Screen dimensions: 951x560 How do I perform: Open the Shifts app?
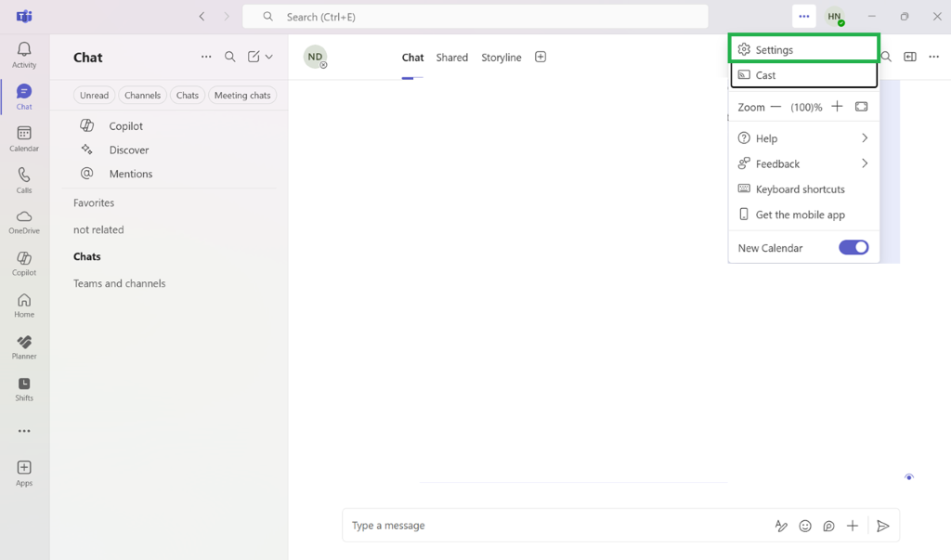(24, 389)
